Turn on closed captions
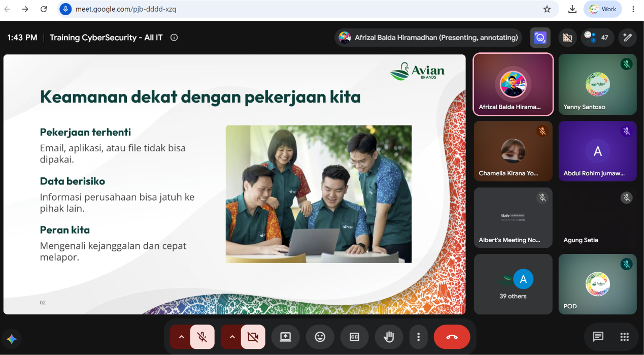This screenshot has width=644, height=355. pos(354,337)
